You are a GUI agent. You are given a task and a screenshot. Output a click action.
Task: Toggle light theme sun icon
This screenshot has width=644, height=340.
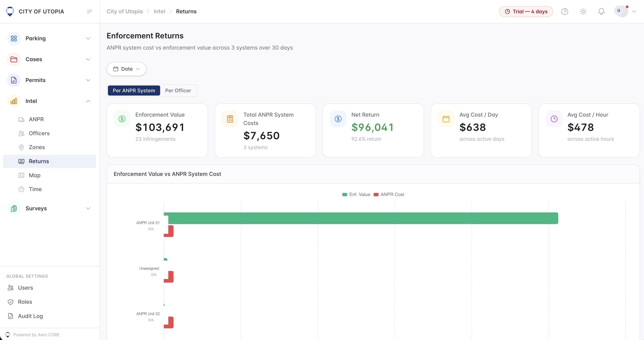point(583,12)
